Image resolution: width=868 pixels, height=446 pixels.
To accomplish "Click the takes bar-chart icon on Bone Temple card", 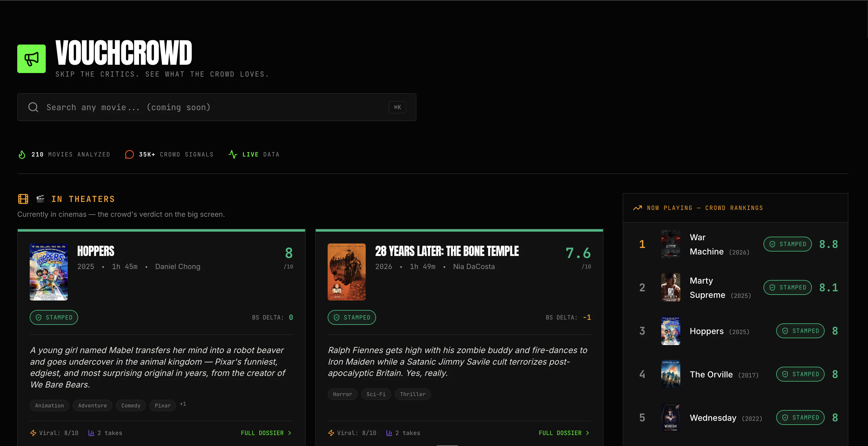I will pyautogui.click(x=389, y=433).
